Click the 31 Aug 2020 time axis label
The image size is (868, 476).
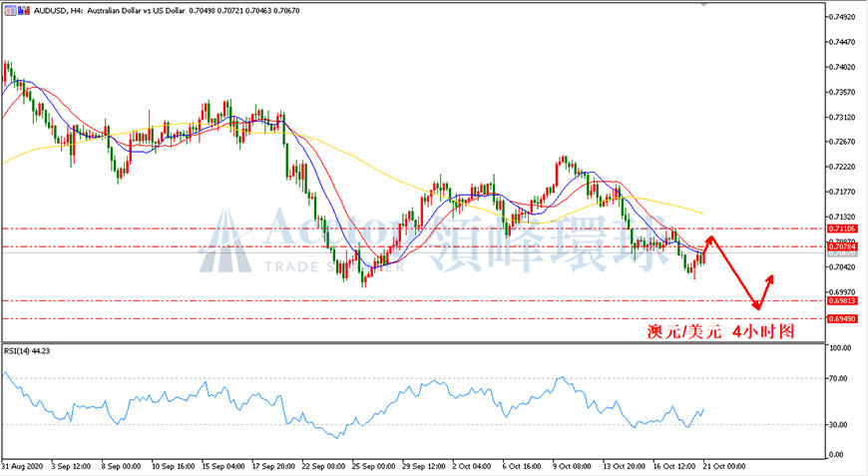(x=23, y=467)
